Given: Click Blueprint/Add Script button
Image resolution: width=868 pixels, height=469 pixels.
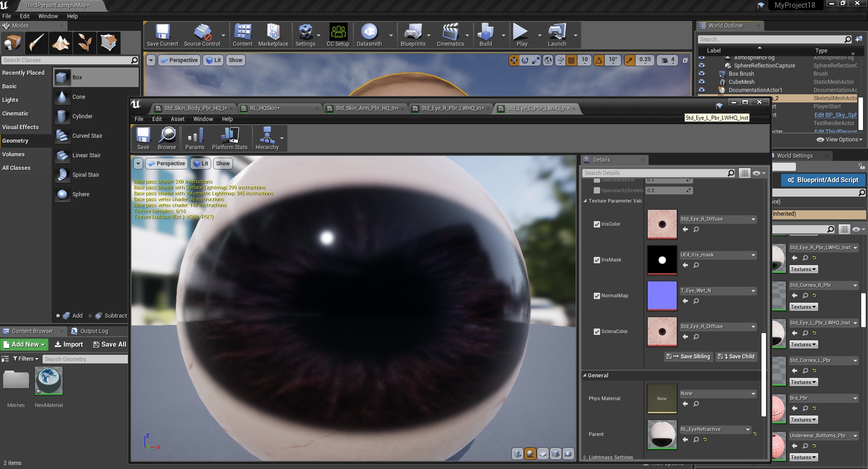Looking at the screenshot, I should coord(824,180).
